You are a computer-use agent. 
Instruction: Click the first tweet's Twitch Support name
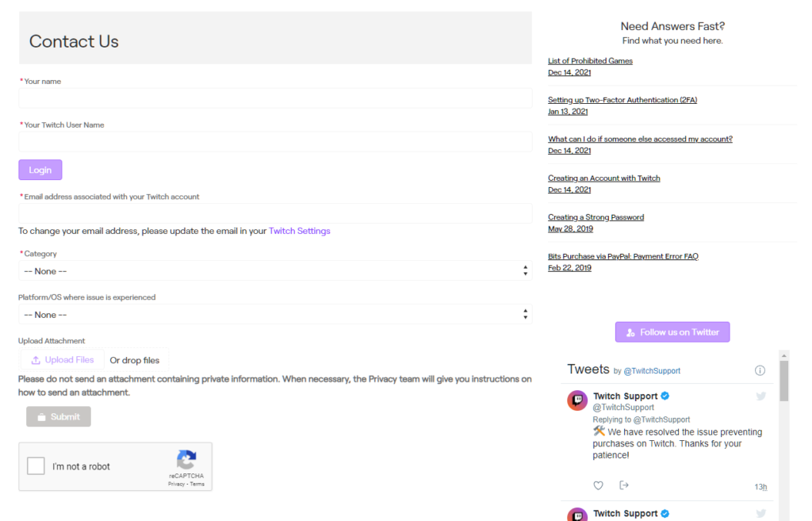tap(625, 396)
